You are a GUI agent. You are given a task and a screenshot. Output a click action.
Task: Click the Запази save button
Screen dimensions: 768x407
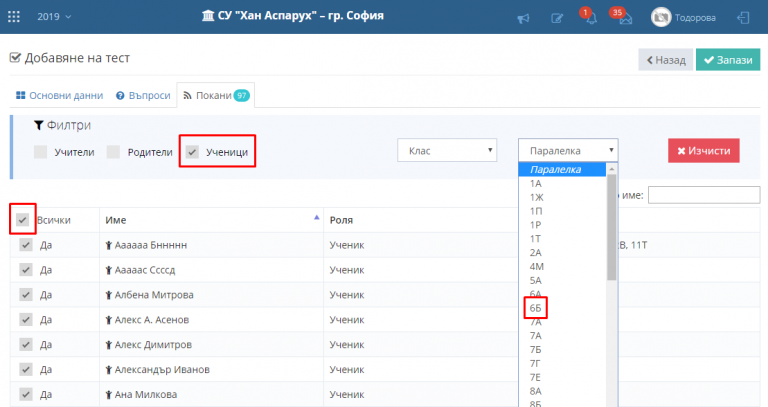pos(728,60)
